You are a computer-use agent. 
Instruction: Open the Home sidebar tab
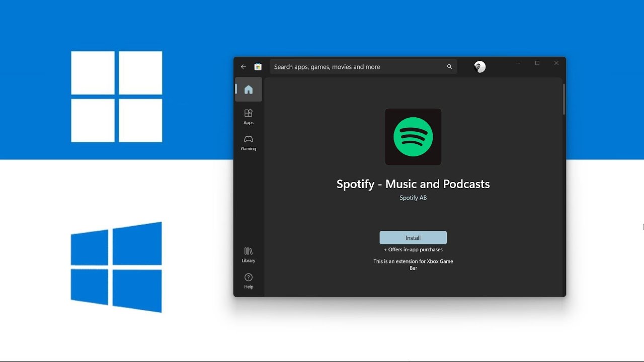tap(249, 89)
